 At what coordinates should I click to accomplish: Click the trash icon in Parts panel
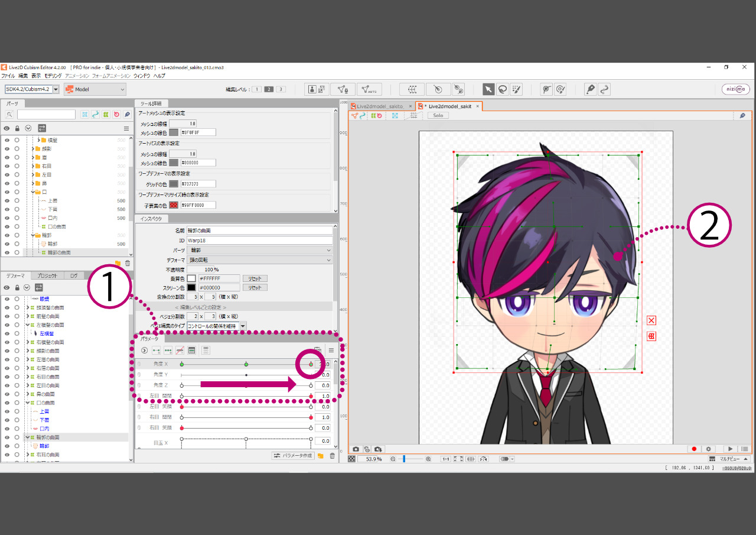point(128,263)
